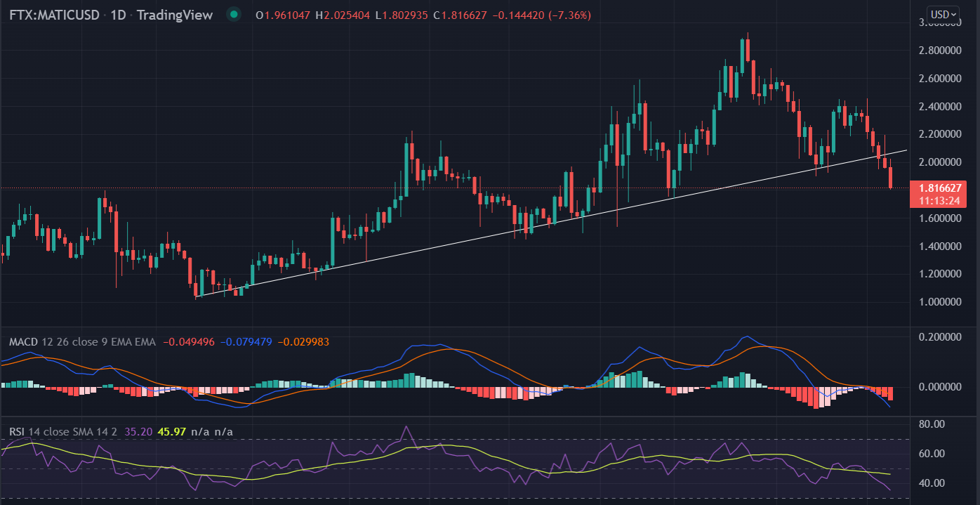The width and height of the screenshot is (980, 505).
Task: Click the TradingView label in header
Action: 174,15
